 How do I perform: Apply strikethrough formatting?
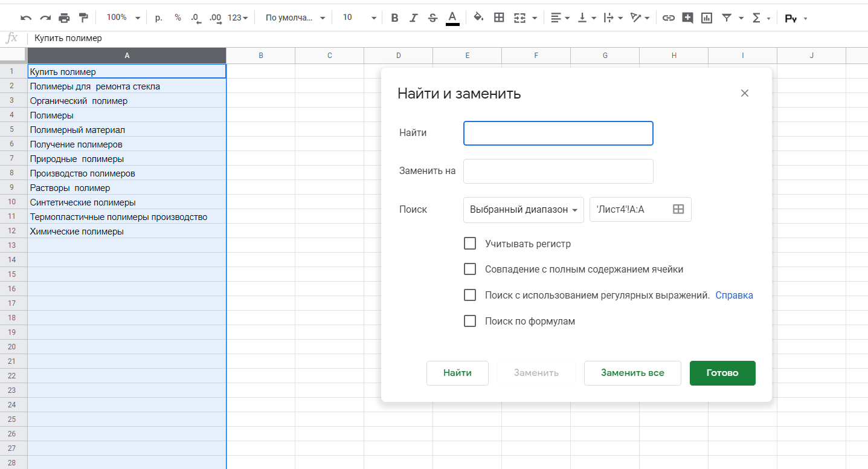click(432, 18)
